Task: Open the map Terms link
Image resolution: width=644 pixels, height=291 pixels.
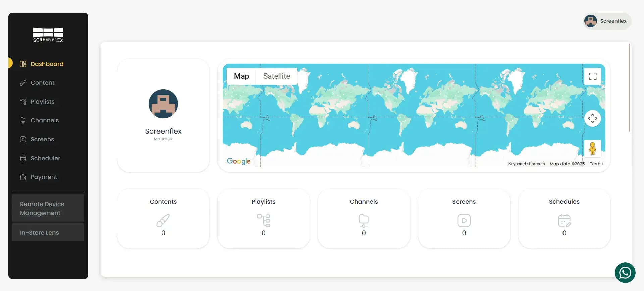Action: 596,164
